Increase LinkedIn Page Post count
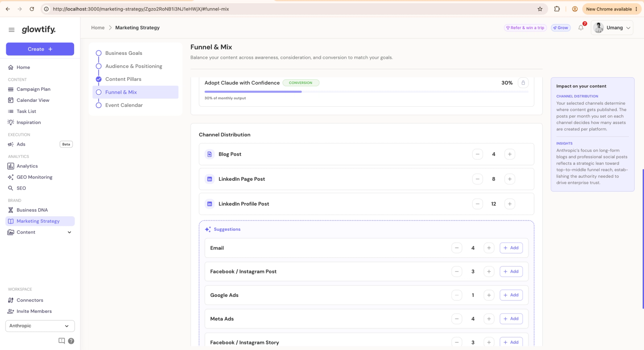The image size is (644, 350). pos(510,179)
